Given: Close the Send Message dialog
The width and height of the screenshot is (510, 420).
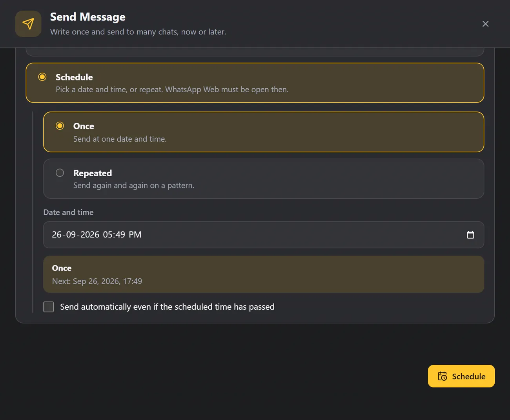Looking at the screenshot, I should tap(485, 24).
